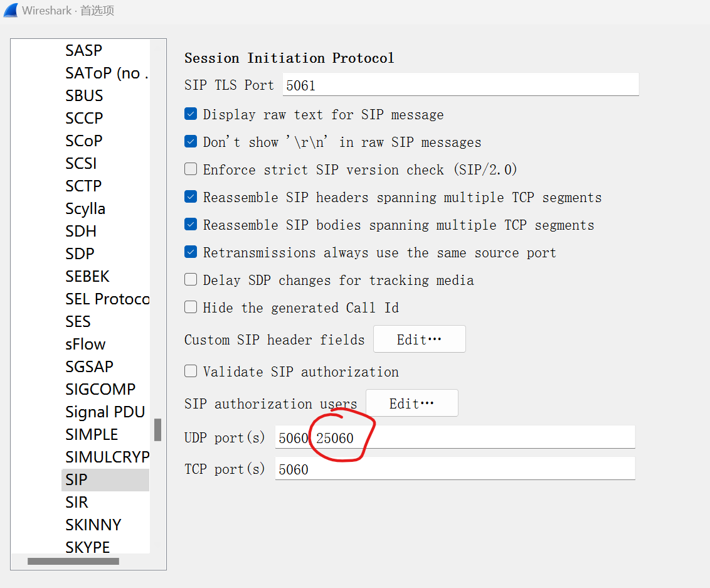Select SCCP protocol entry

(x=84, y=118)
